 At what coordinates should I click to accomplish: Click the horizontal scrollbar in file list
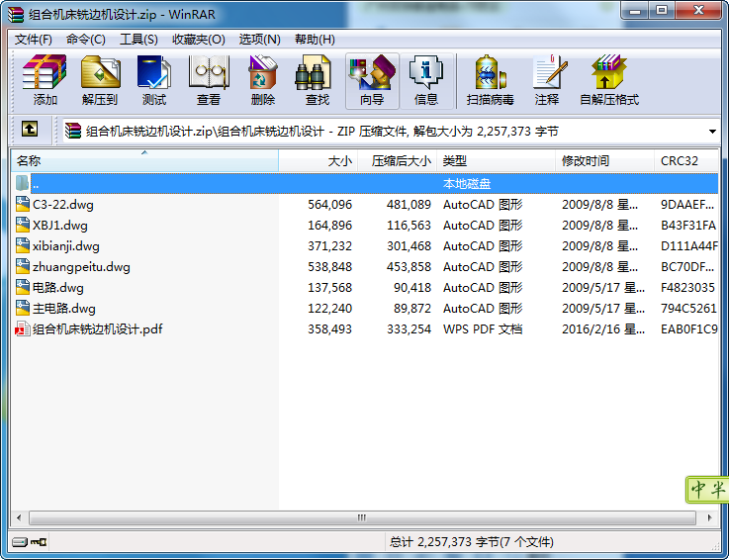tap(361, 518)
